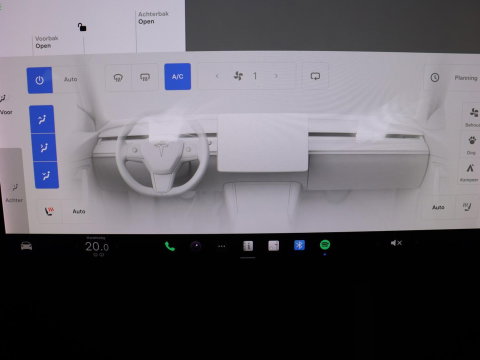480x360 pixels.
Task: Tap the driver seat heater icon
Action: [49, 211]
